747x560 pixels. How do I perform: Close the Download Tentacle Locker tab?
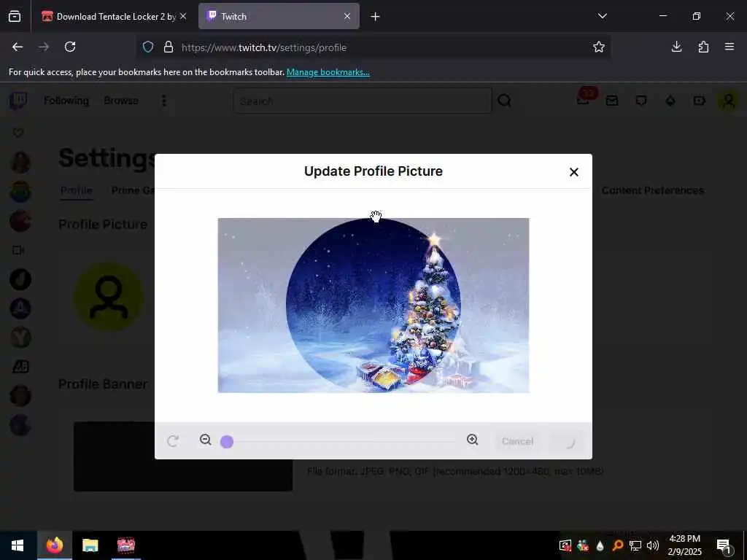point(183,16)
